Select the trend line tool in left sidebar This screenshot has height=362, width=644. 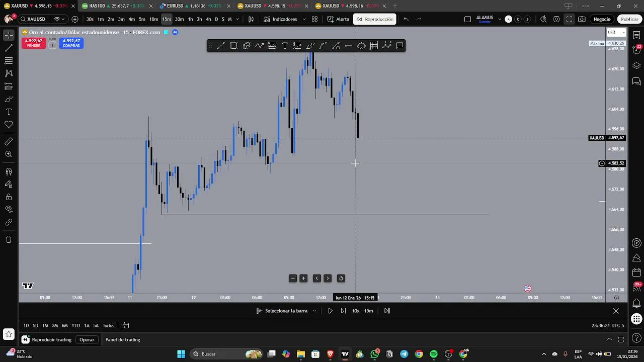pyautogui.click(x=9, y=48)
